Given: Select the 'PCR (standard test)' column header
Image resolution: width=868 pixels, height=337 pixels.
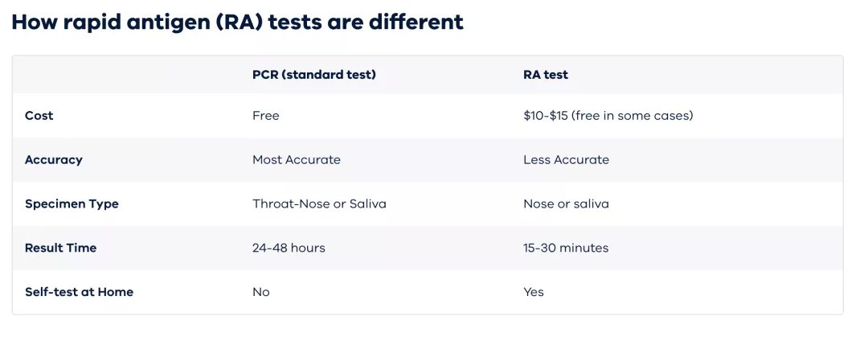Looking at the screenshot, I should pyautogui.click(x=314, y=74).
